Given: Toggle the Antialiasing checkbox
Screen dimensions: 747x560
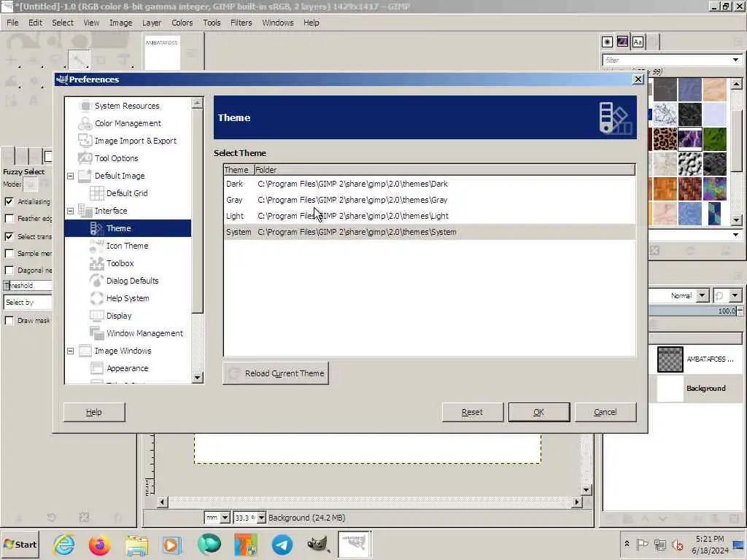Looking at the screenshot, I should [9, 201].
